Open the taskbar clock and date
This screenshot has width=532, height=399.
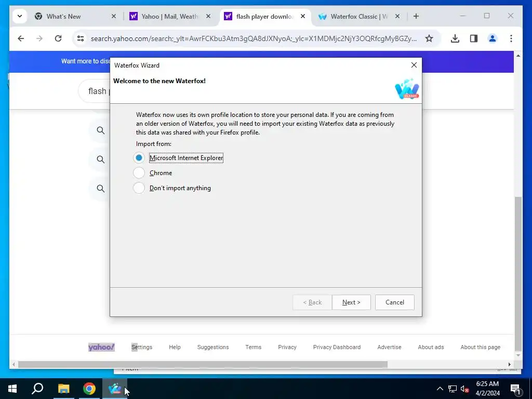tap(487, 389)
